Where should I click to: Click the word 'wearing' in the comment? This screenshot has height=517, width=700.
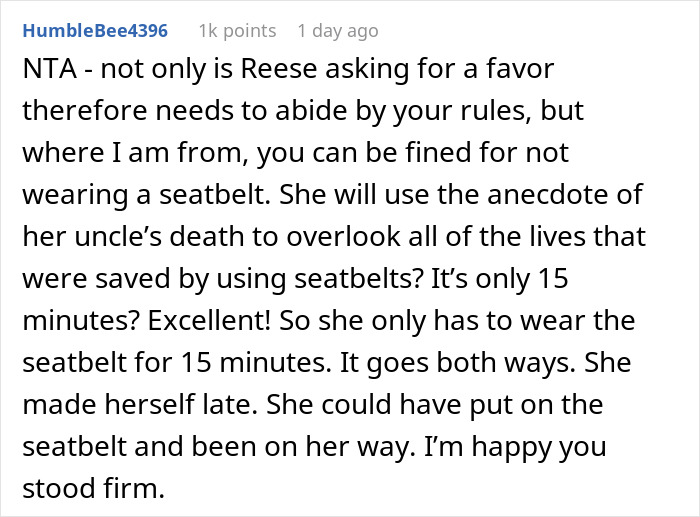point(75,196)
